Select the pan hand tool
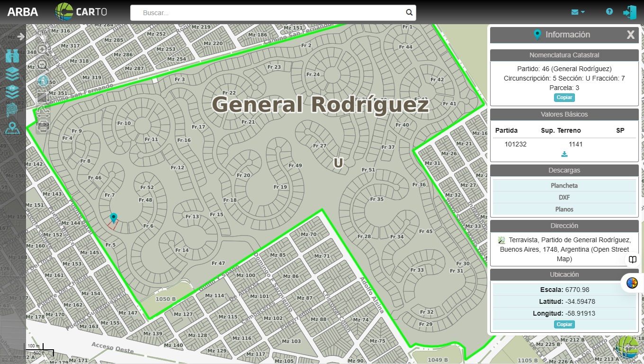 tap(43, 35)
